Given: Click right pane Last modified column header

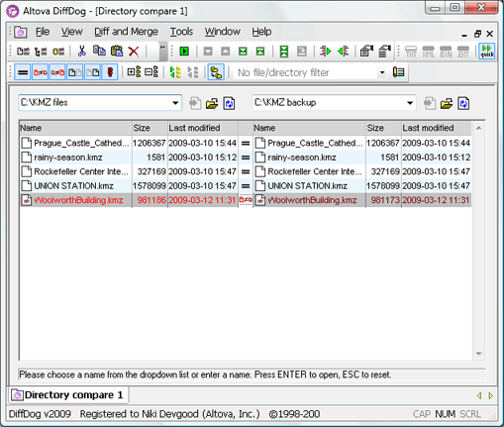Looking at the screenshot, I should tap(437, 128).
